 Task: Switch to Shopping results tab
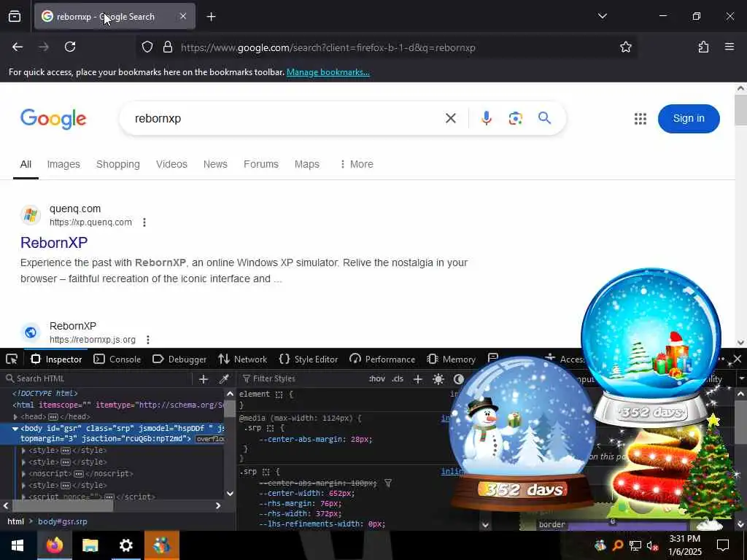pos(118,164)
